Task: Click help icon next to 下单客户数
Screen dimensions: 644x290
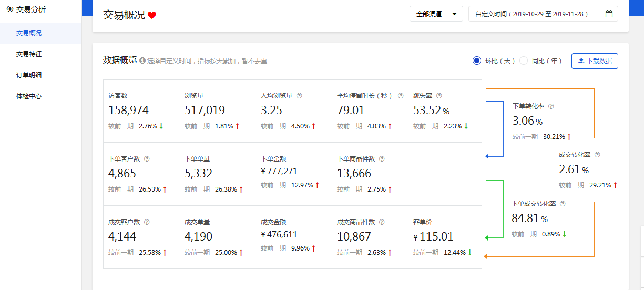Action: (x=147, y=159)
